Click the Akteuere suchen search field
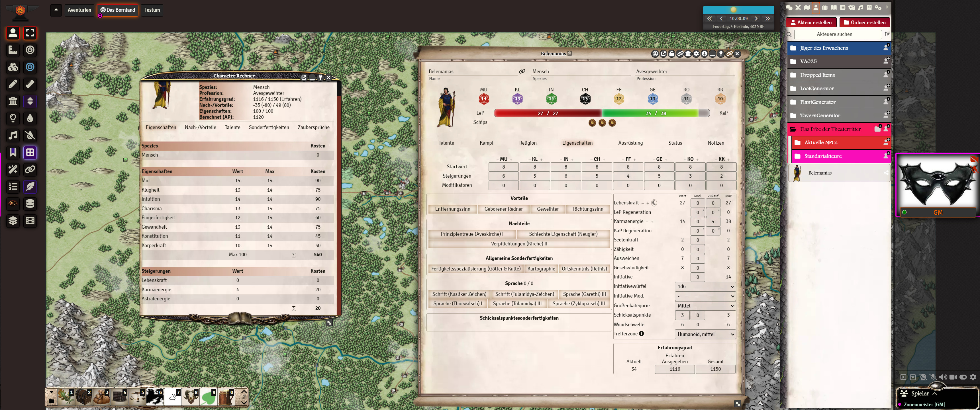This screenshot has height=410, width=980. pos(837,34)
